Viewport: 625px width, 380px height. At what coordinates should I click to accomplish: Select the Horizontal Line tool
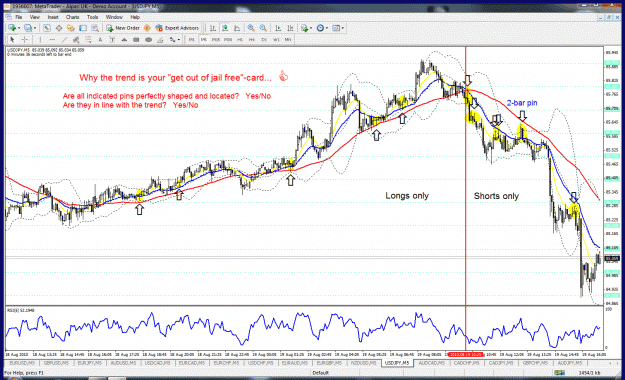coord(52,39)
